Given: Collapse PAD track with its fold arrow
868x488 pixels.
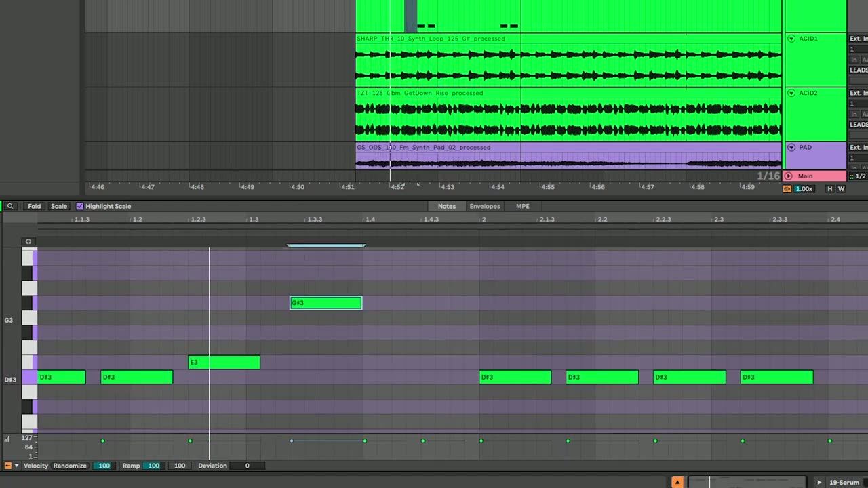Looking at the screenshot, I should 791,147.
